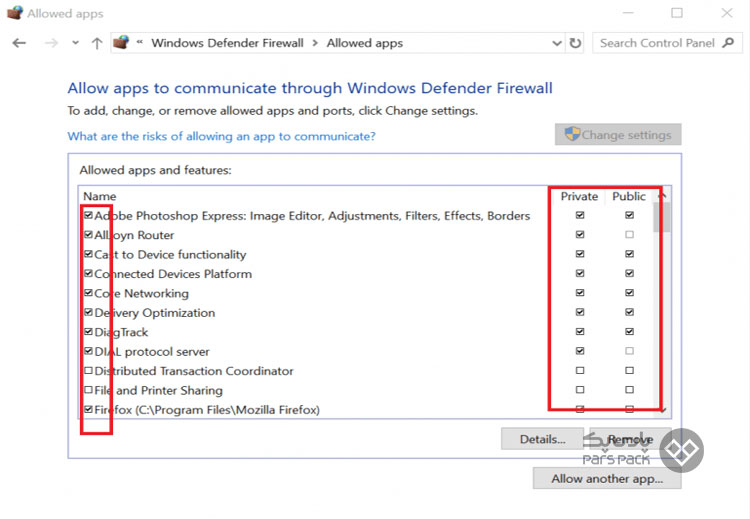The image size is (750, 519).
Task: Click the firewall icon in address bar
Action: (121, 43)
